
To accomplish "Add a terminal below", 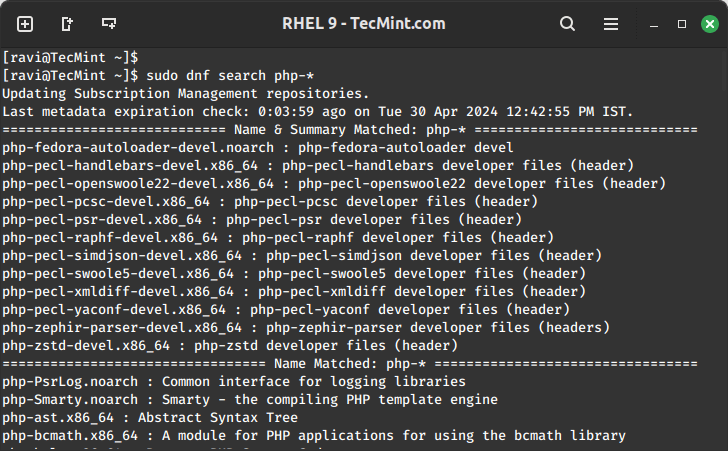I will (108, 23).
